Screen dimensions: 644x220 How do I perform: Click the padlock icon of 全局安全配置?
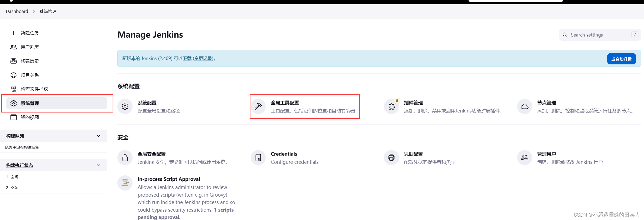125,158
